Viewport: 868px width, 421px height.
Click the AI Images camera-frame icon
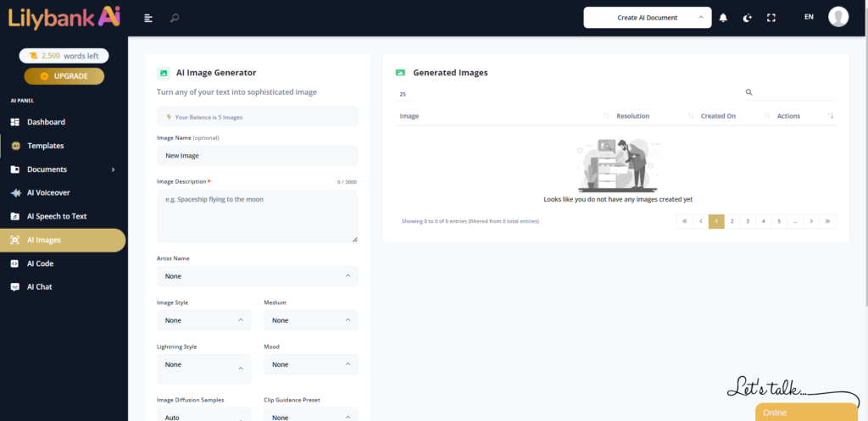15,240
